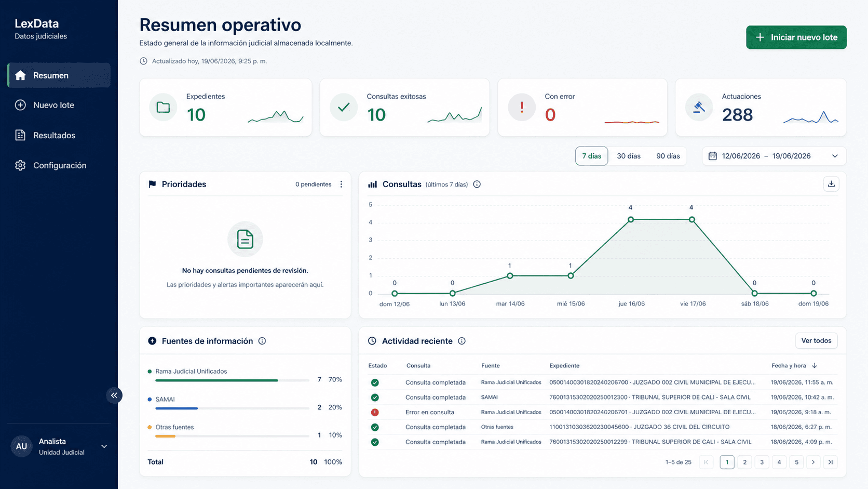Click the Actuaciones gavel icon
868x489 pixels.
pos(699,108)
